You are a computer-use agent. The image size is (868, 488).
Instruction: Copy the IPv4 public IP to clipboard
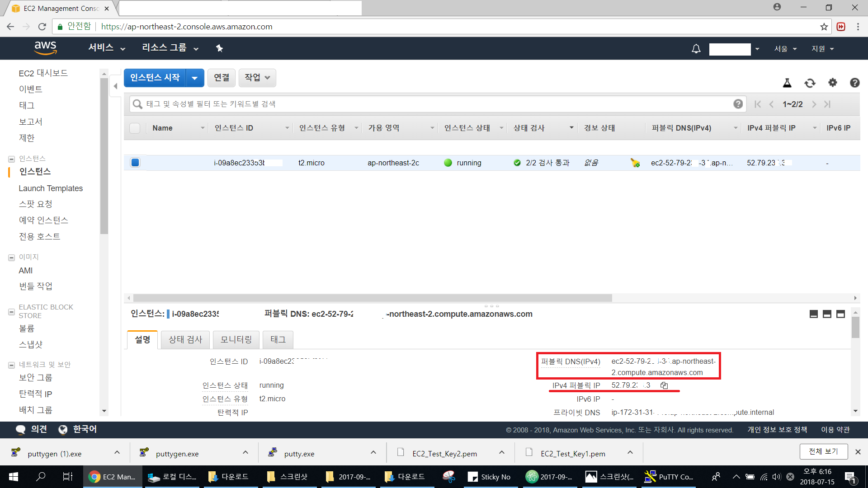click(x=664, y=385)
